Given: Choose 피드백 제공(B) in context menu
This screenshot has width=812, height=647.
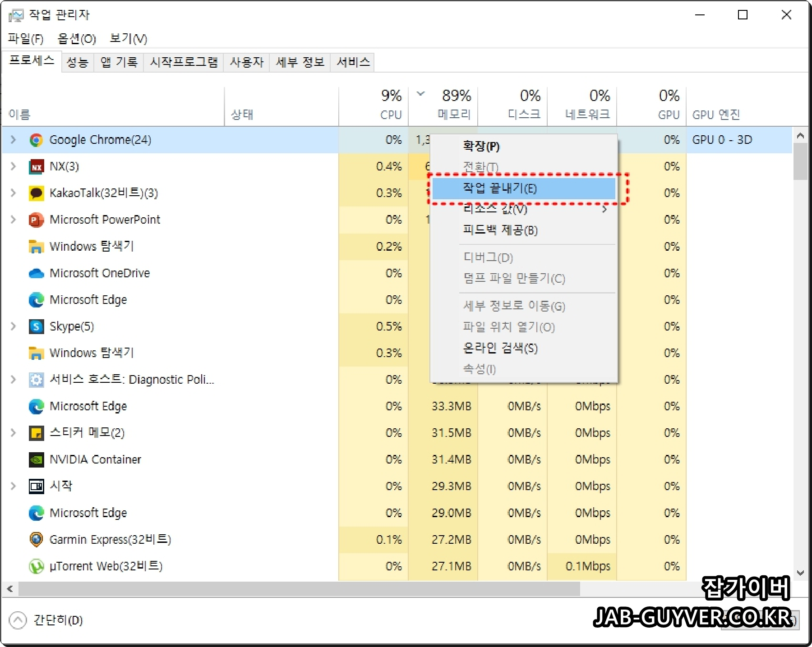Looking at the screenshot, I should pos(524,230).
